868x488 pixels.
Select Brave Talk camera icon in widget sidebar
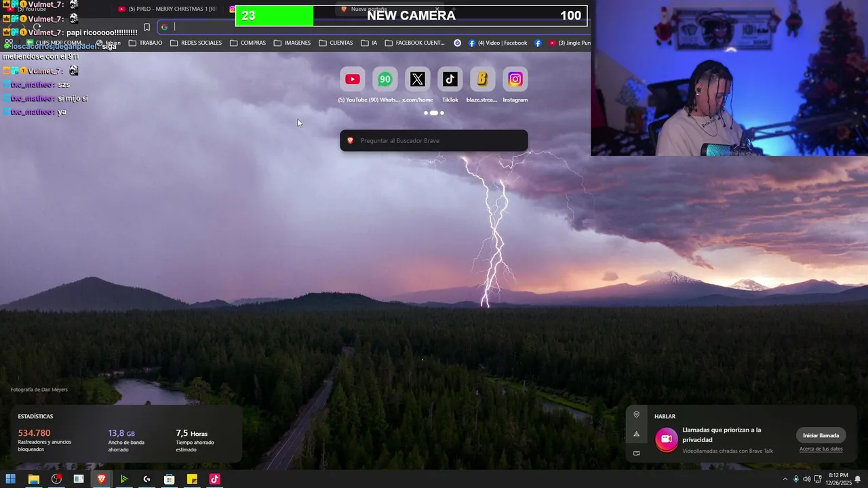coord(636,453)
